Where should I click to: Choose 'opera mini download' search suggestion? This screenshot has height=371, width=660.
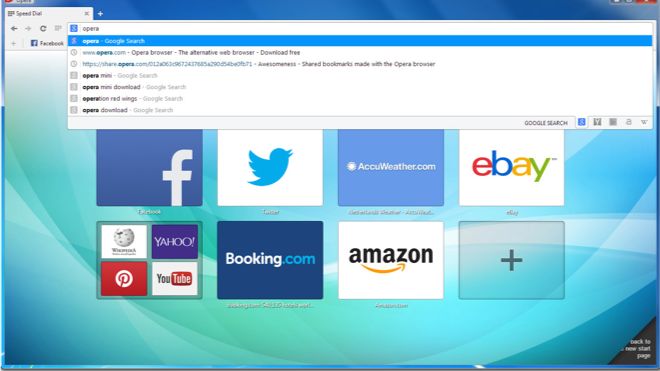[x=360, y=87]
